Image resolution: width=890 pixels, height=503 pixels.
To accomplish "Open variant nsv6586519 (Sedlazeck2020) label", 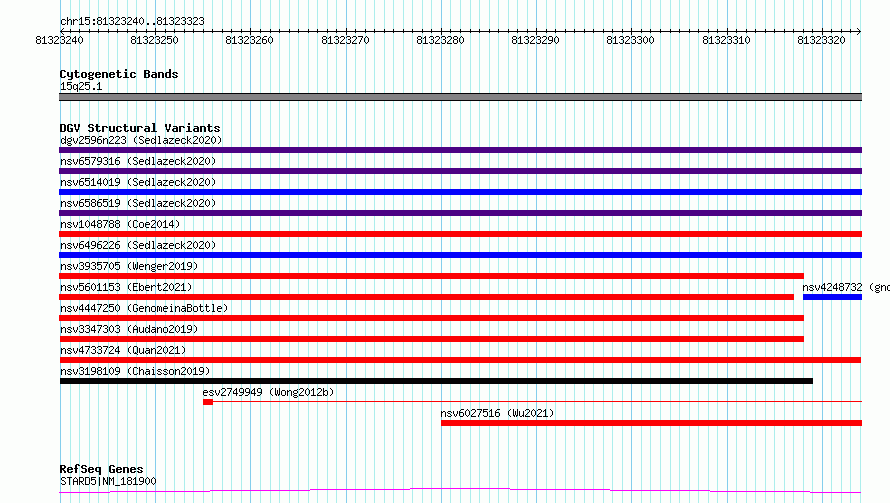I will click(x=138, y=203).
